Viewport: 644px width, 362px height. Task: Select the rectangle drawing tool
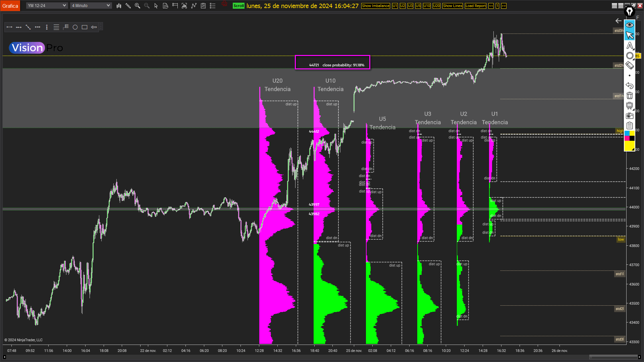85,27
